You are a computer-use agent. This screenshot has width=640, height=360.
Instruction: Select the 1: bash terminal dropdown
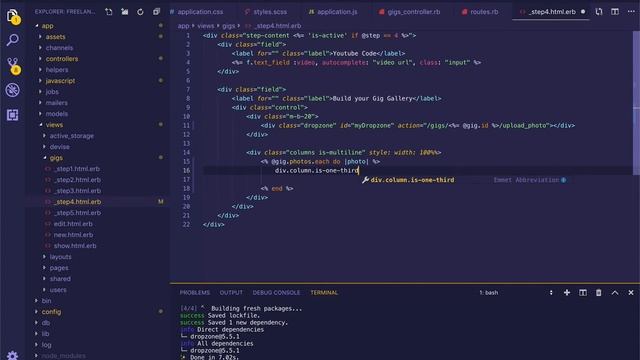click(516, 292)
